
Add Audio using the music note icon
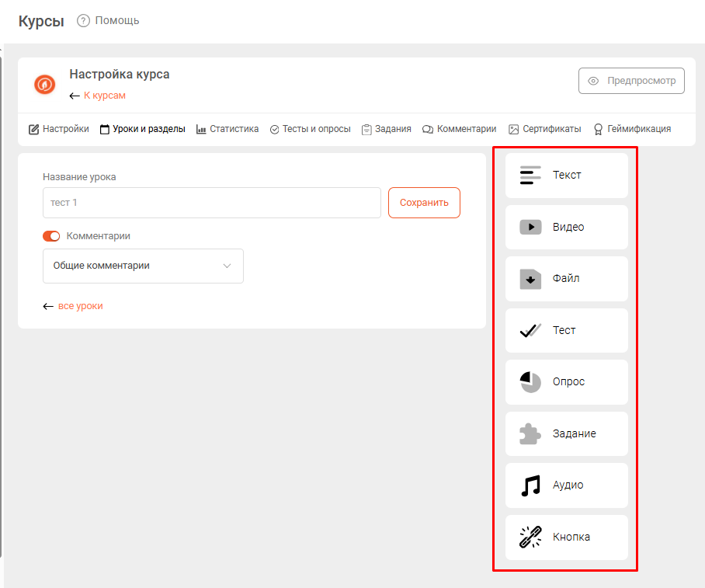[530, 485]
